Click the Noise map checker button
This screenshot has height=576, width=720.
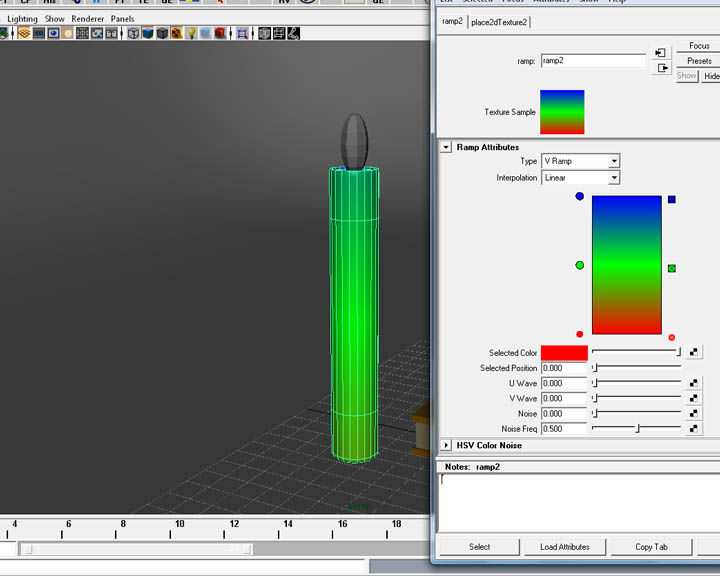click(x=693, y=413)
